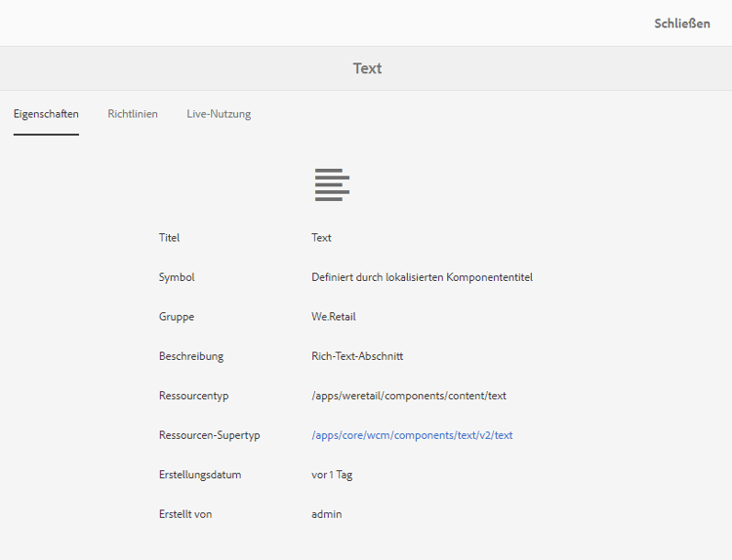Open the /apps/core/wcm/components/text/v2/text link
The height and width of the screenshot is (560, 732).
pos(412,435)
